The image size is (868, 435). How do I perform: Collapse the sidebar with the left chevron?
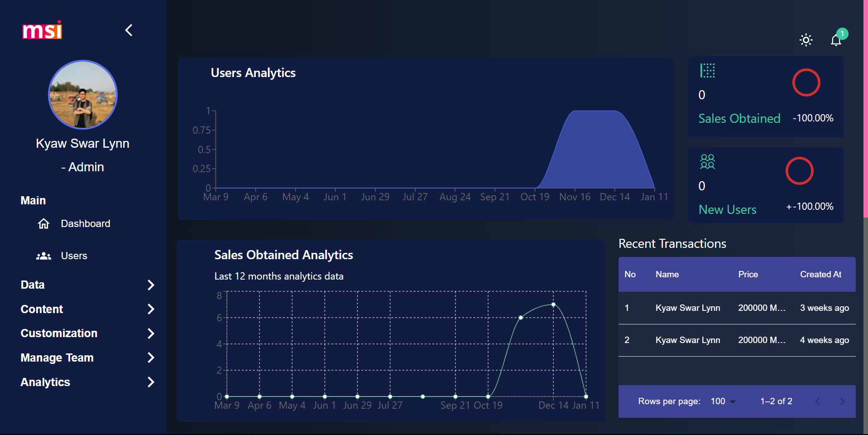[x=129, y=30]
